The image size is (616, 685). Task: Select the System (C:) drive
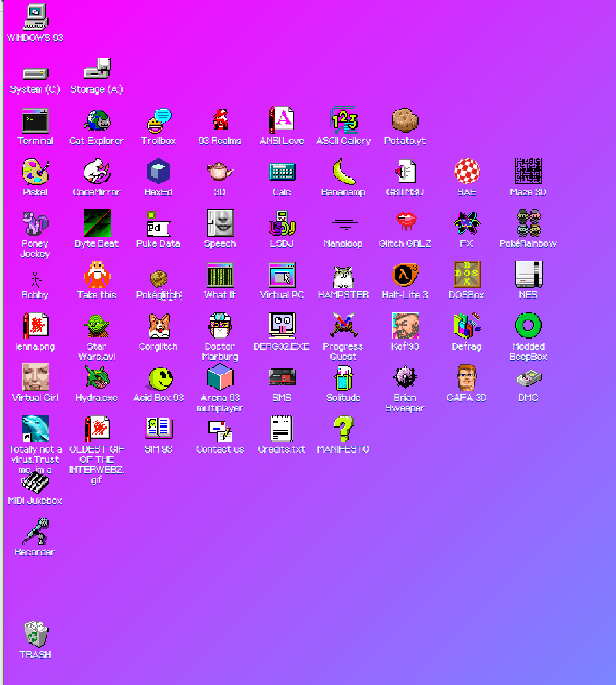pos(35,73)
